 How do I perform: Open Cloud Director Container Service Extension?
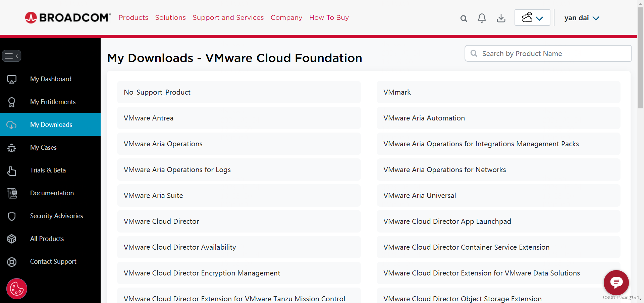(x=498, y=247)
